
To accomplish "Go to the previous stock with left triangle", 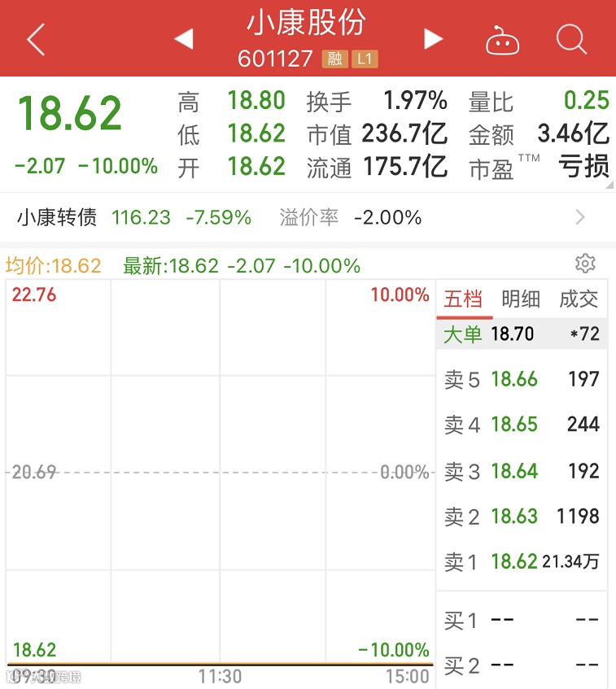I will (184, 39).
